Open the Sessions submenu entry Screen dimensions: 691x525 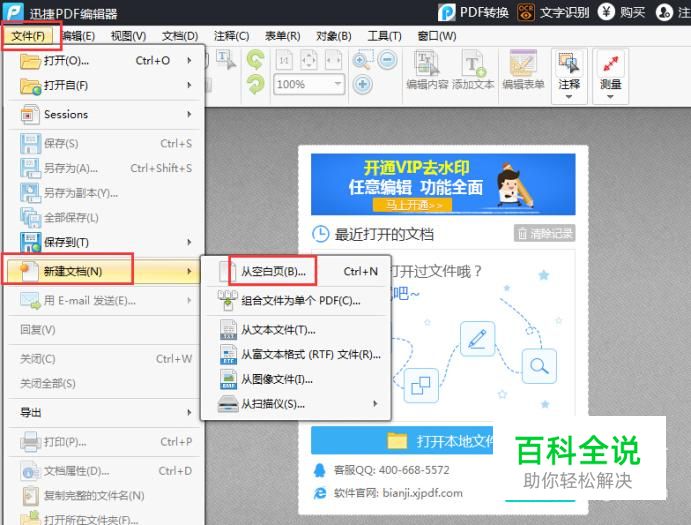pos(104,115)
